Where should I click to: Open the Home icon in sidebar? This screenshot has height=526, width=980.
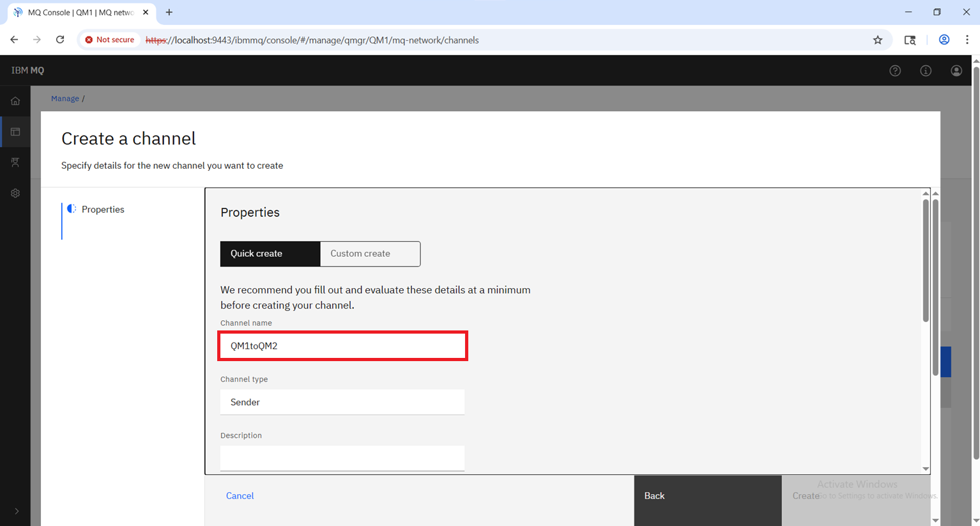click(x=15, y=101)
